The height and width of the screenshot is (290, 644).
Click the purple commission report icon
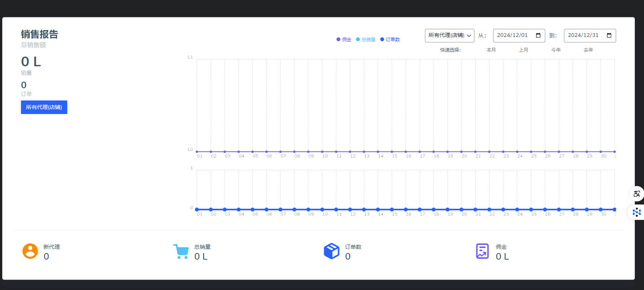(482, 251)
